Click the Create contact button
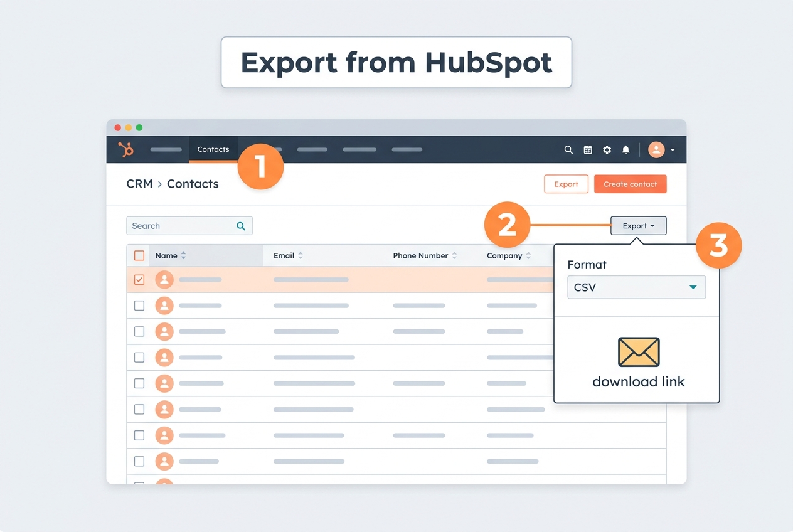Image resolution: width=793 pixels, height=532 pixels. click(631, 184)
